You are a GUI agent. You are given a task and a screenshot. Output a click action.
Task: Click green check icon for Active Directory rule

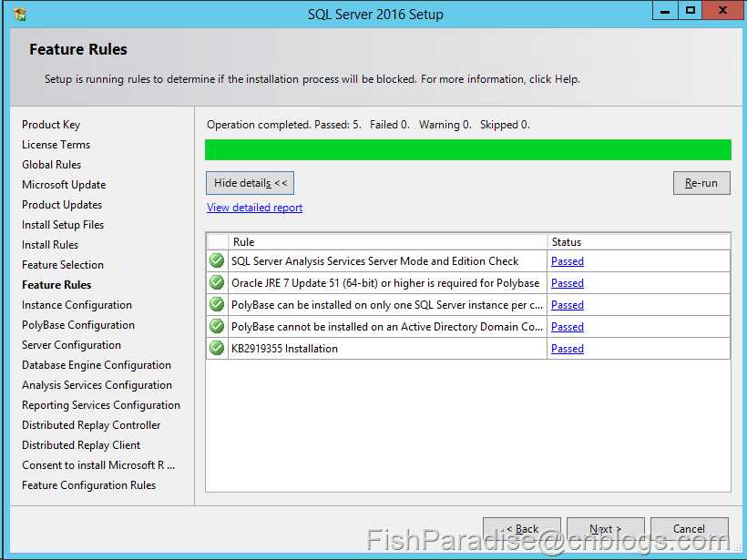pos(217,326)
